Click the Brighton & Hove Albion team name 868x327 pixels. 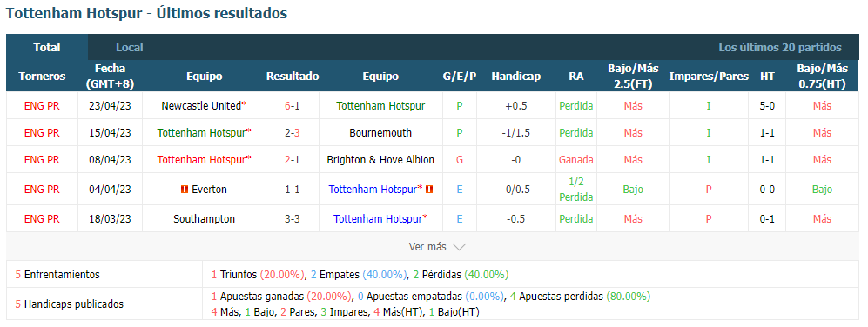click(380, 160)
